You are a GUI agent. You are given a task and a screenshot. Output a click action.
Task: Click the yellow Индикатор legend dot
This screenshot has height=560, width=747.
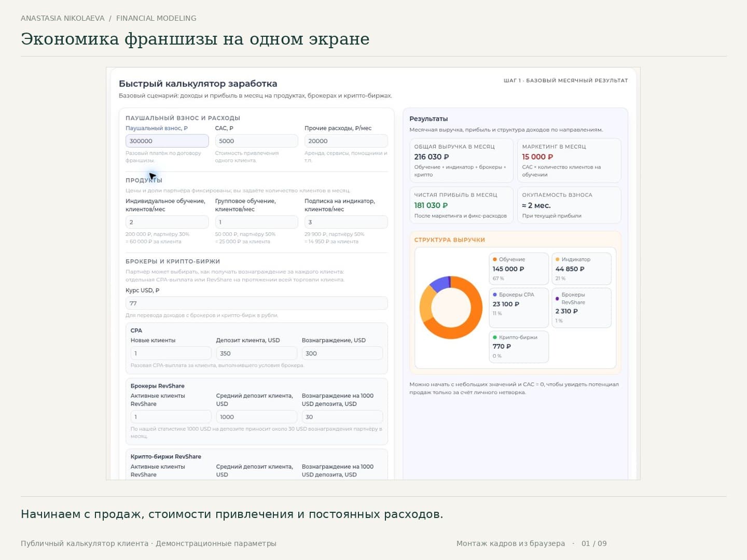pos(558,259)
